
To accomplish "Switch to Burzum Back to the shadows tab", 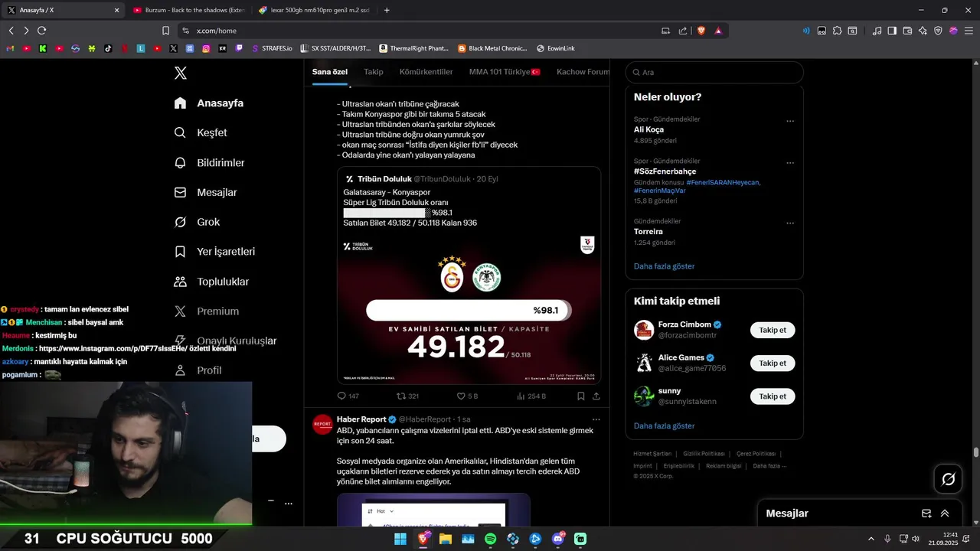I will pos(188,10).
